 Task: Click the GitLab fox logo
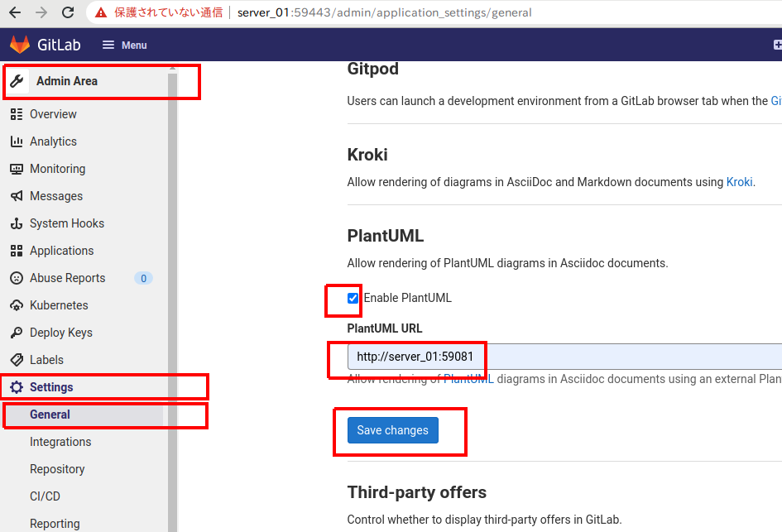click(20, 45)
